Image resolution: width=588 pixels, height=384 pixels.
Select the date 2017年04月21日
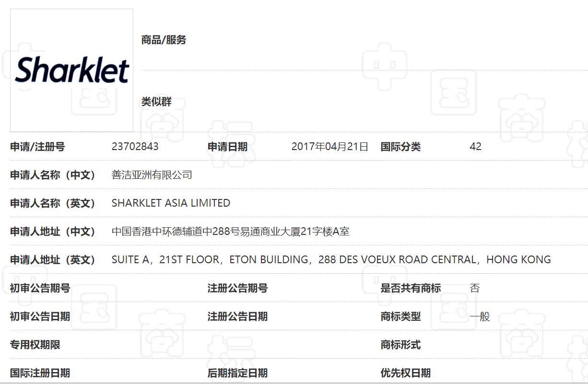coord(330,147)
